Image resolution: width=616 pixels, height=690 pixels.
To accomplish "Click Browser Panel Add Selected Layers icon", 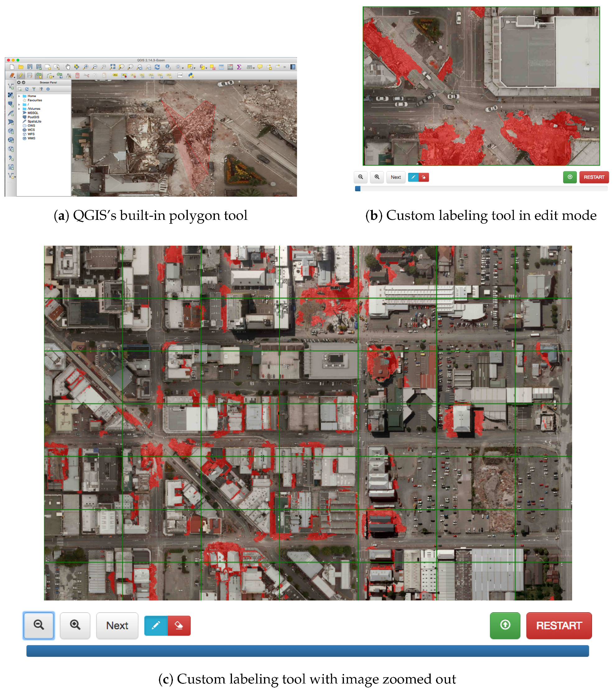I will click(20, 89).
